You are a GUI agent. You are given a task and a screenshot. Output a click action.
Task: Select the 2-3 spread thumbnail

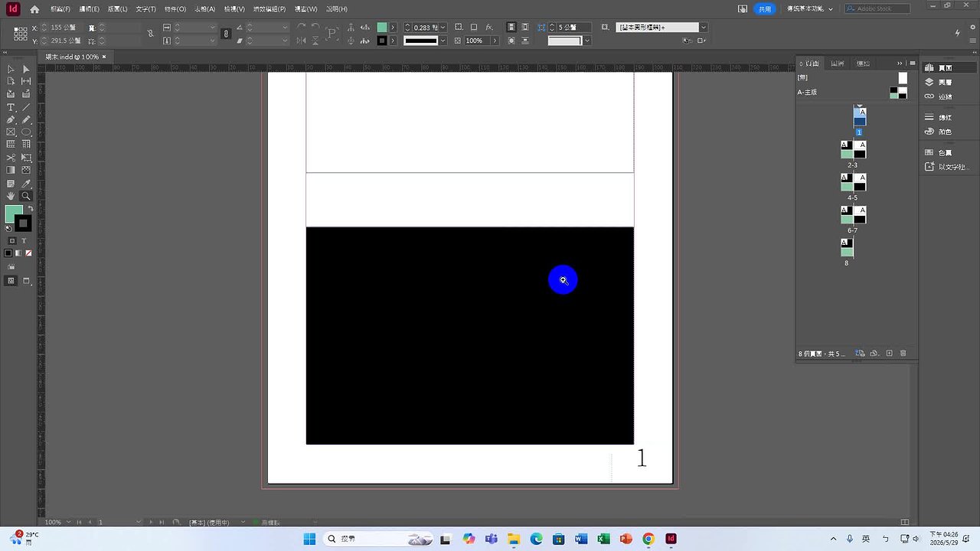point(853,149)
